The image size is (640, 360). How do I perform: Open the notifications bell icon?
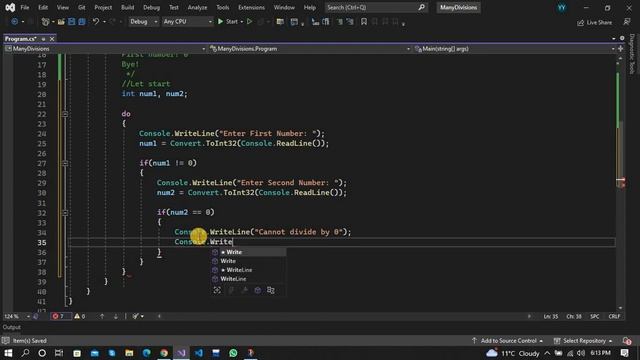click(x=627, y=341)
